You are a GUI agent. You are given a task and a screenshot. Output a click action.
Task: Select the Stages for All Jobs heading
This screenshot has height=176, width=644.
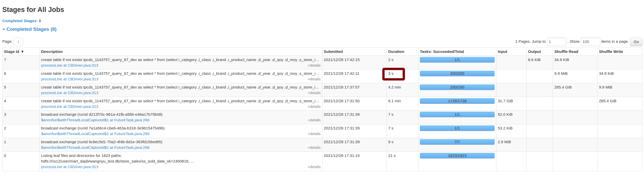point(33,10)
